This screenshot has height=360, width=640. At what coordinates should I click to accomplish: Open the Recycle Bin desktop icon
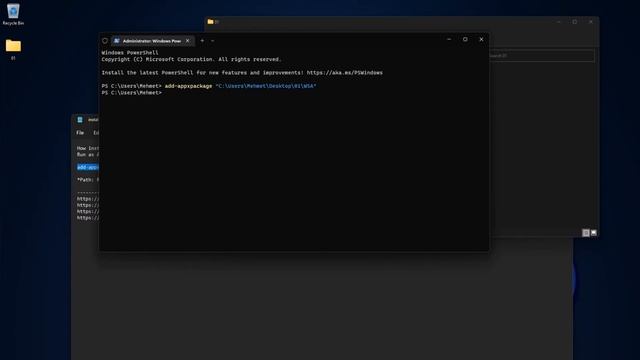tap(13, 14)
